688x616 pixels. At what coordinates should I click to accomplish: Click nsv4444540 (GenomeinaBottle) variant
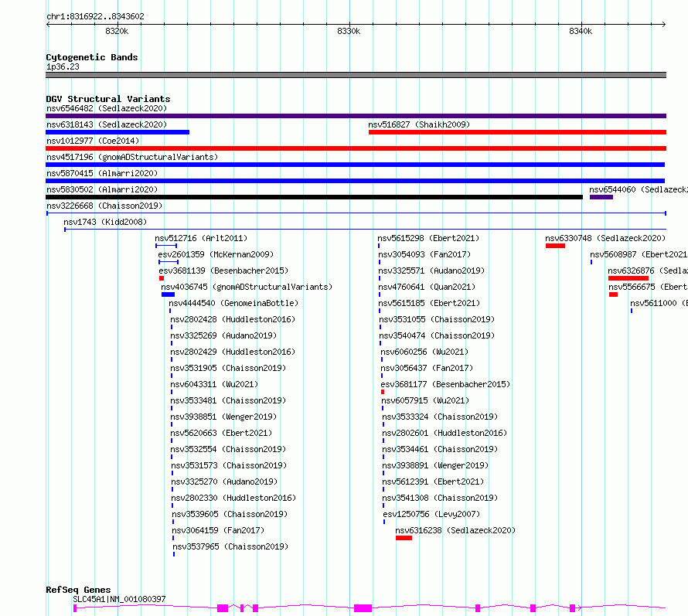tap(233, 303)
